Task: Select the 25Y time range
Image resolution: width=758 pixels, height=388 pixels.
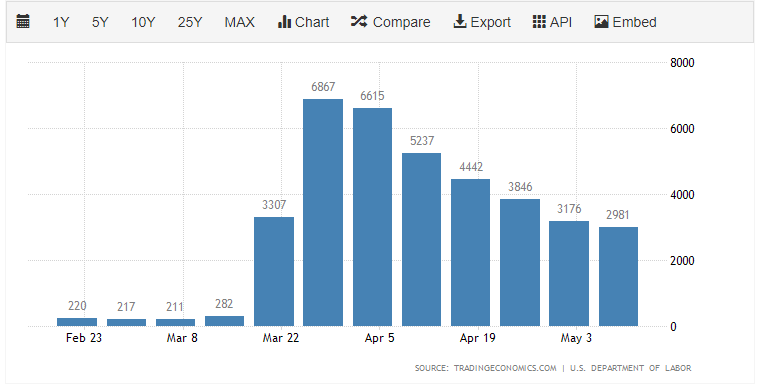Action: [190, 22]
